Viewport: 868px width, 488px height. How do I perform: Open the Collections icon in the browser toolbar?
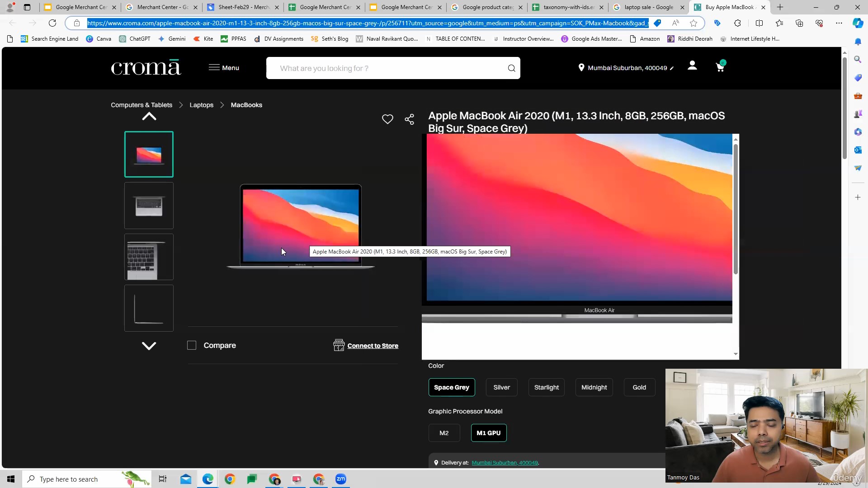pyautogui.click(x=799, y=23)
